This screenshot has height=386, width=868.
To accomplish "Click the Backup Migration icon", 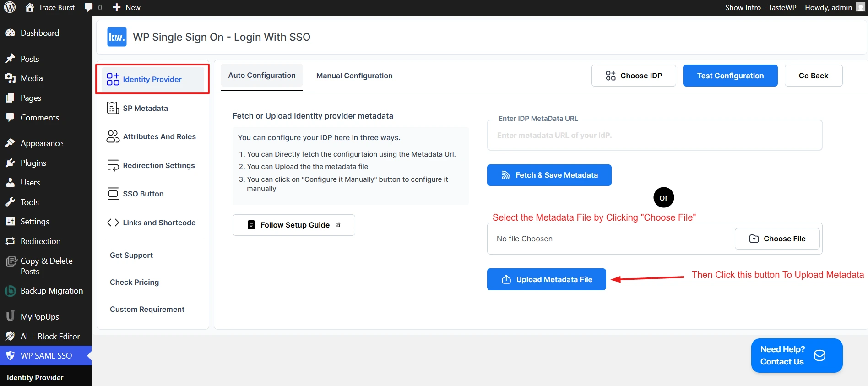I will pyautogui.click(x=10, y=291).
